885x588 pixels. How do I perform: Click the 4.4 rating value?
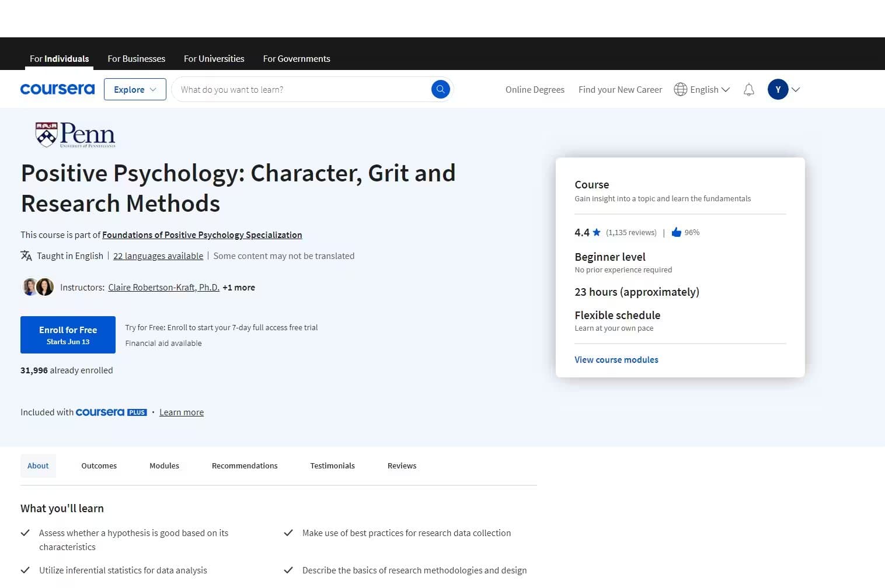coord(581,232)
